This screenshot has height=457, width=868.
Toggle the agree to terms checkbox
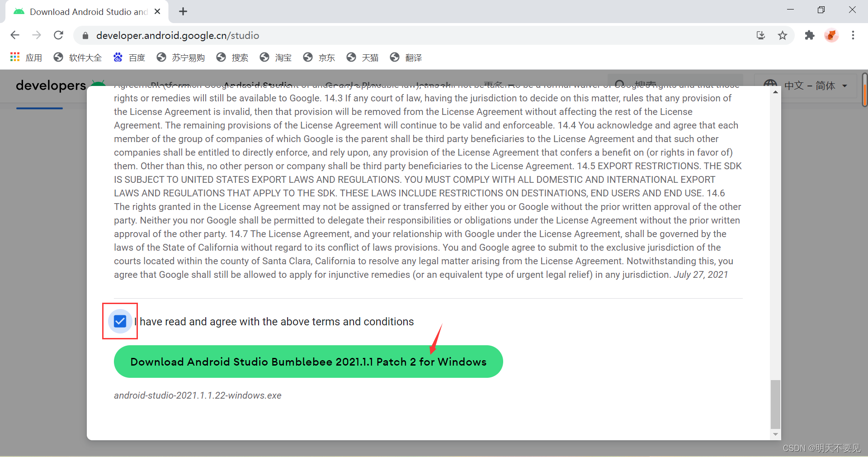click(x=120, y=321)
